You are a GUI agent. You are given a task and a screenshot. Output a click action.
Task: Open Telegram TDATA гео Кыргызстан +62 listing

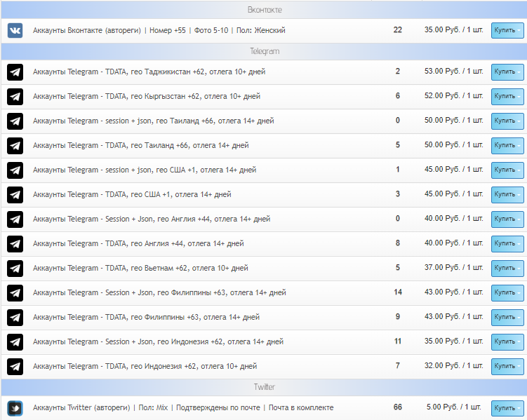point(147,96)
